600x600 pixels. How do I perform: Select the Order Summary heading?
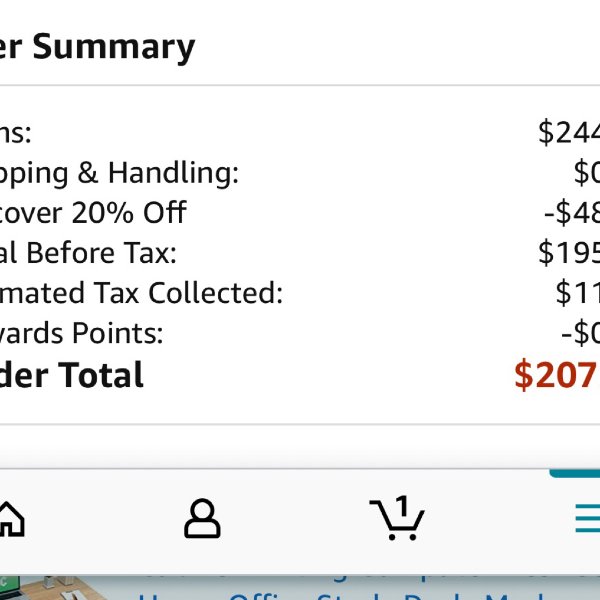point(98,47)
